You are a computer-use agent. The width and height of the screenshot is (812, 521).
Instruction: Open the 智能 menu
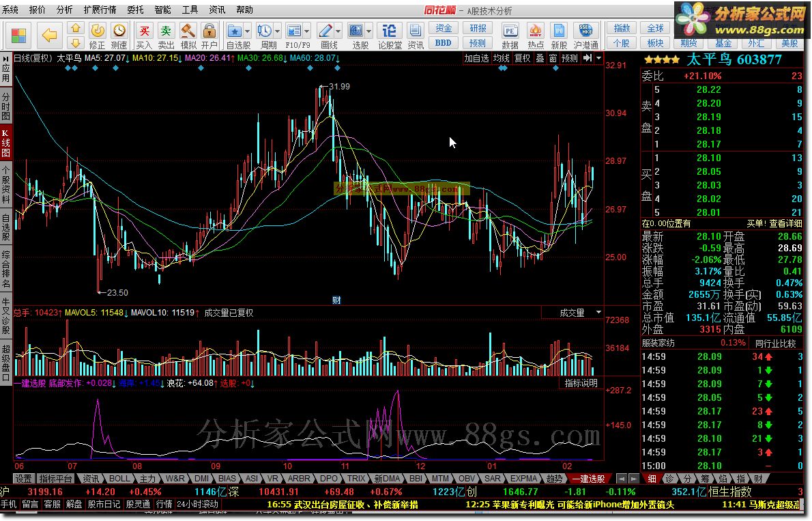tap(162, 10)
